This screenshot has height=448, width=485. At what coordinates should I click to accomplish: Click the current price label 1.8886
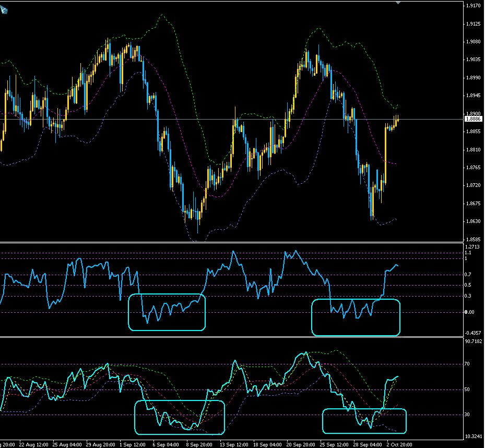tap(473, 119)
